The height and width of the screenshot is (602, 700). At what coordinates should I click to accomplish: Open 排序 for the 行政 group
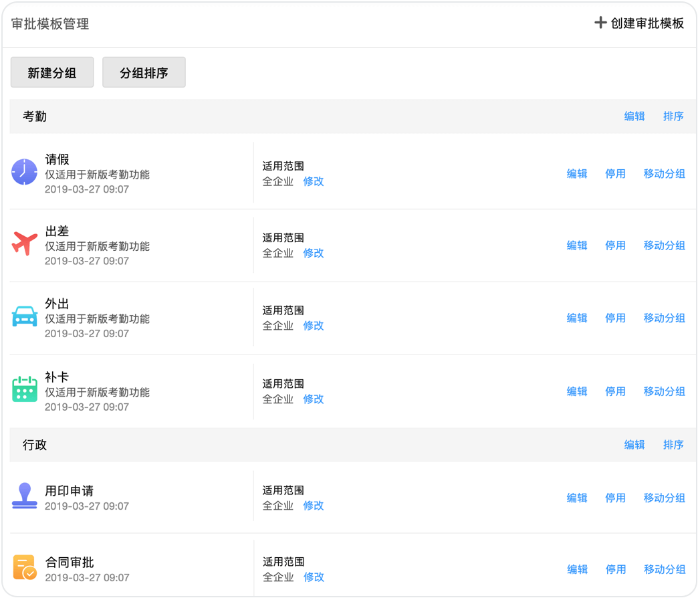[x=673, y=445]
